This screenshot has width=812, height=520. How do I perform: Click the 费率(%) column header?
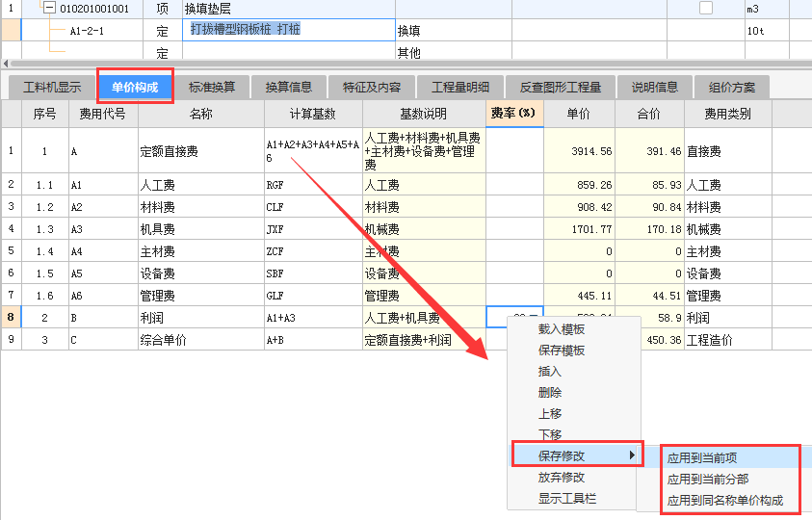pos(514,114)
